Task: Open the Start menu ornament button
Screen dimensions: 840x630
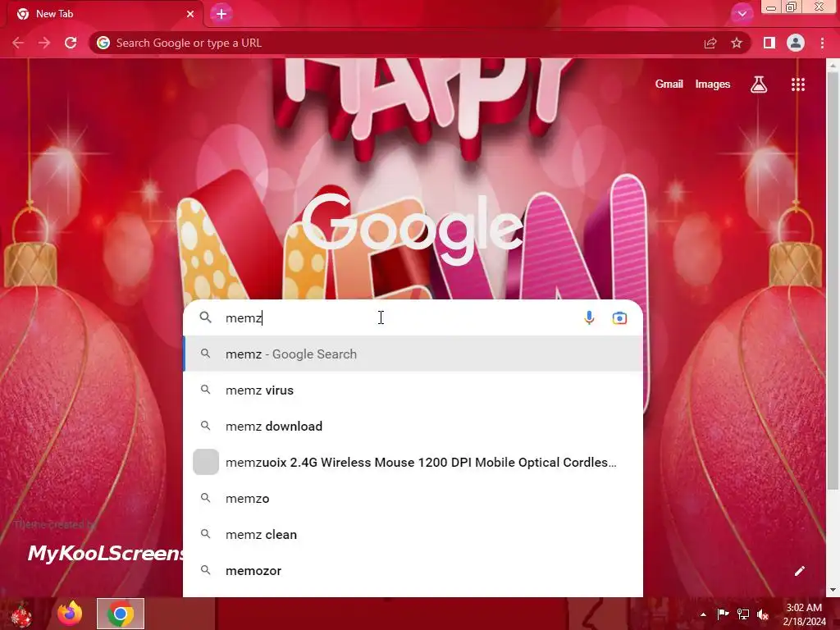Action: pyautogui.click(x=21, y=614)
